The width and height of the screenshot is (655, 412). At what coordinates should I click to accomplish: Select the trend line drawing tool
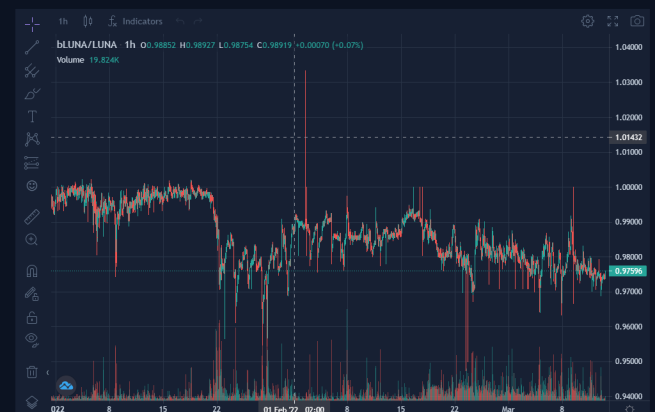coord(32,47)
